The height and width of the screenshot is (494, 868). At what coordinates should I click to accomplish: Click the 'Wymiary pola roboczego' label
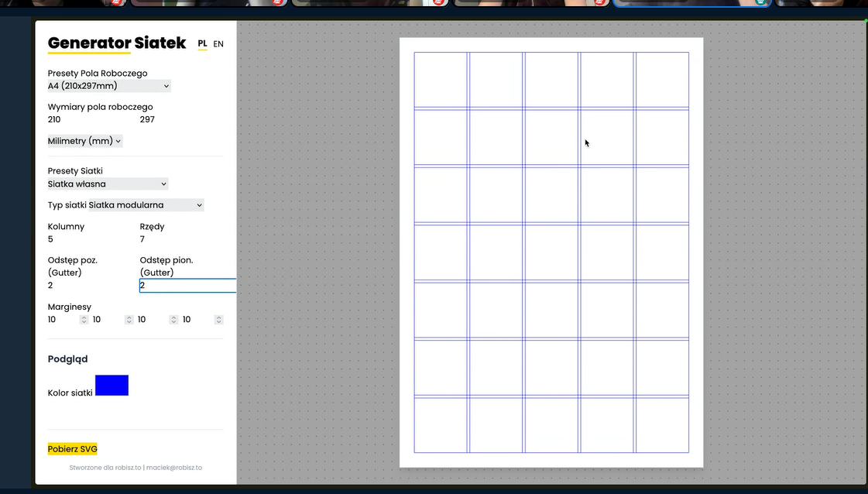[x=100, y=107]
